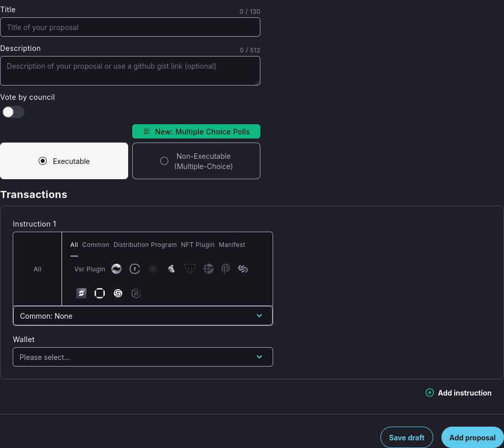Click the mask-shaped shield icon
The height and width of the screenshot is (448, 504).
[x=190, y=269]
